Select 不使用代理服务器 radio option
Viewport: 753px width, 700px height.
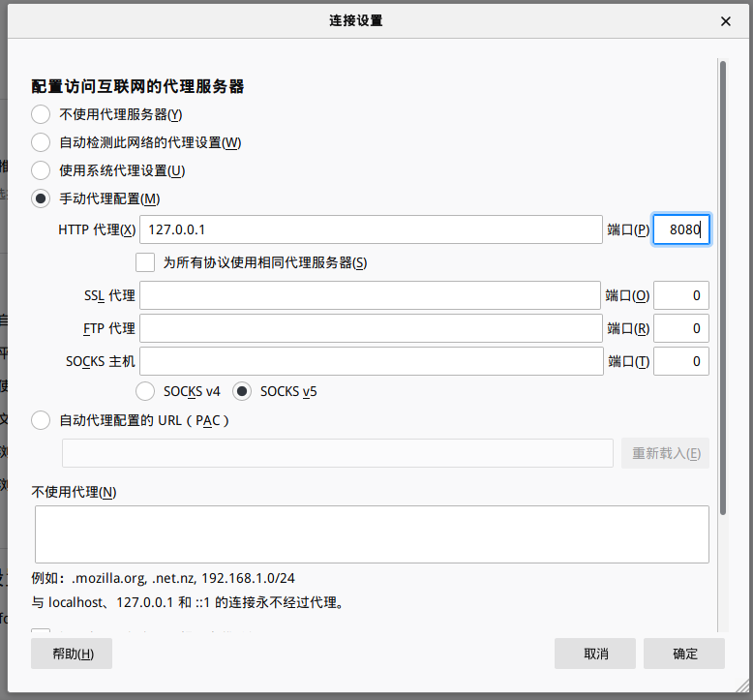pyautogui.click(x=41, y=114)
